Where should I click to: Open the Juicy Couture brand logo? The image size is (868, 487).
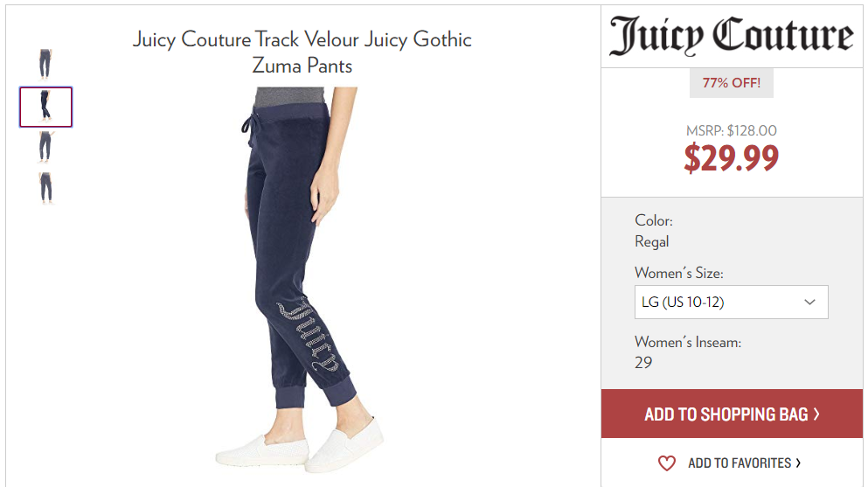click(x=732, y=36)
